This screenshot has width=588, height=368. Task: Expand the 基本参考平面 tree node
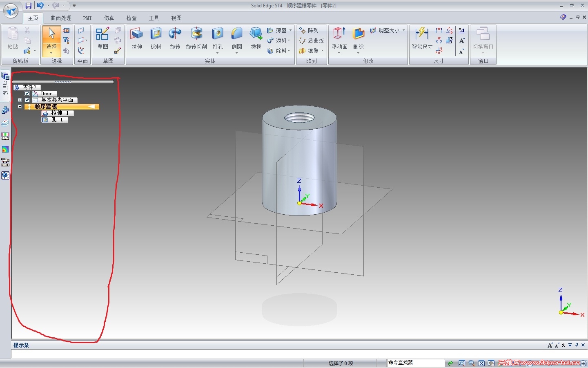click(20, 100)
